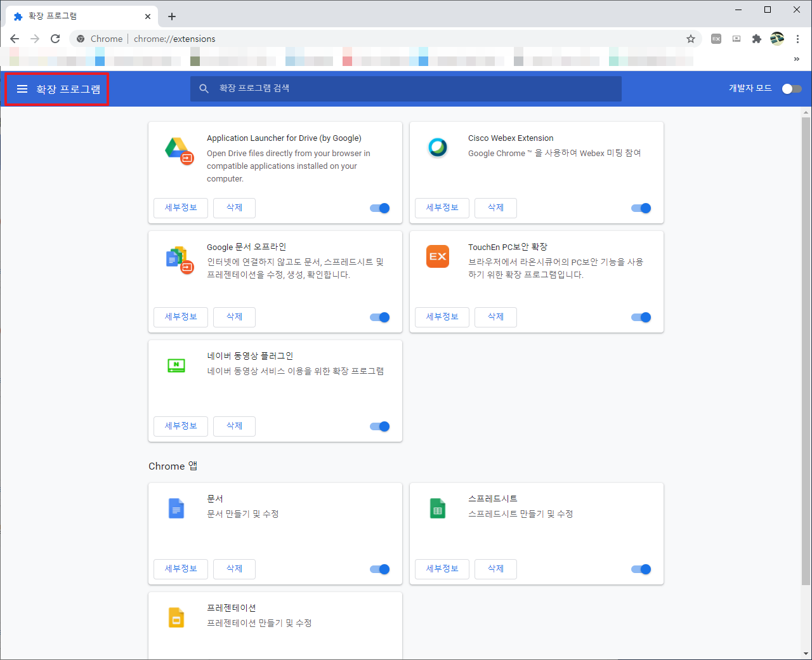
Task: Click the browser forward arrow
Action: coord(35,39)
